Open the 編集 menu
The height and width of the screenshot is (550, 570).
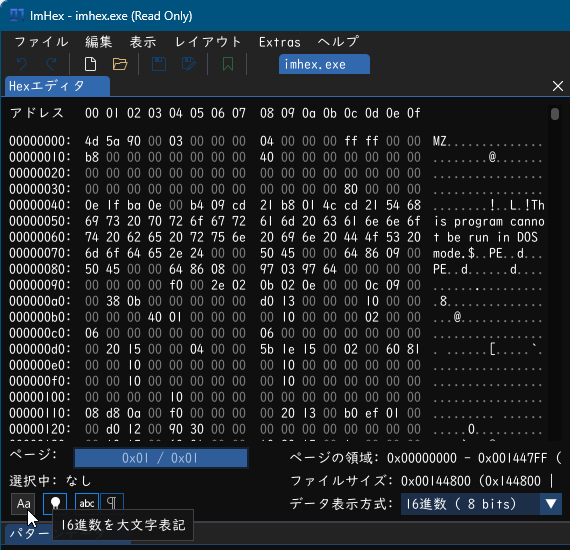99,42
